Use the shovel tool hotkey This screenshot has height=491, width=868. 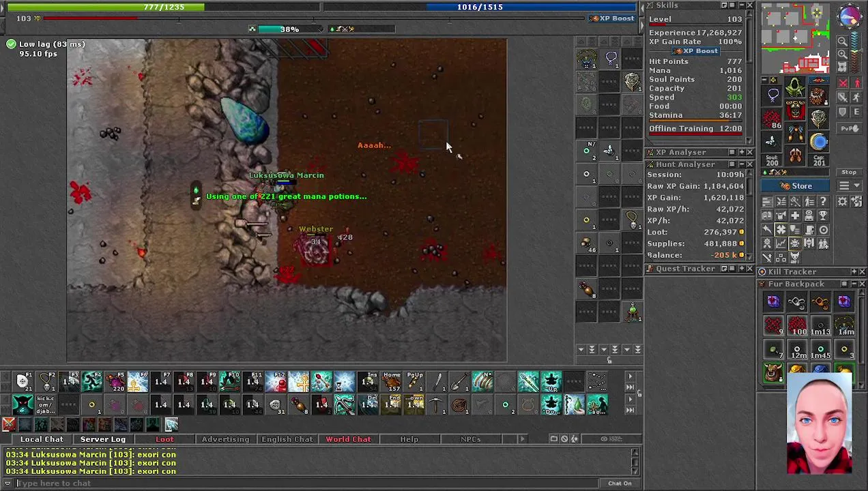pos(460,381)
